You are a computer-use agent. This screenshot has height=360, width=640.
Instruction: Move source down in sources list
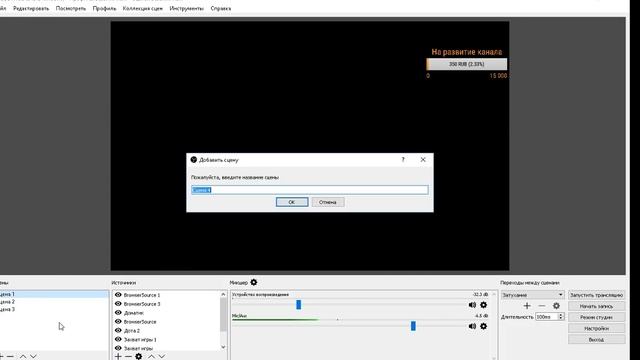point(162,357)
